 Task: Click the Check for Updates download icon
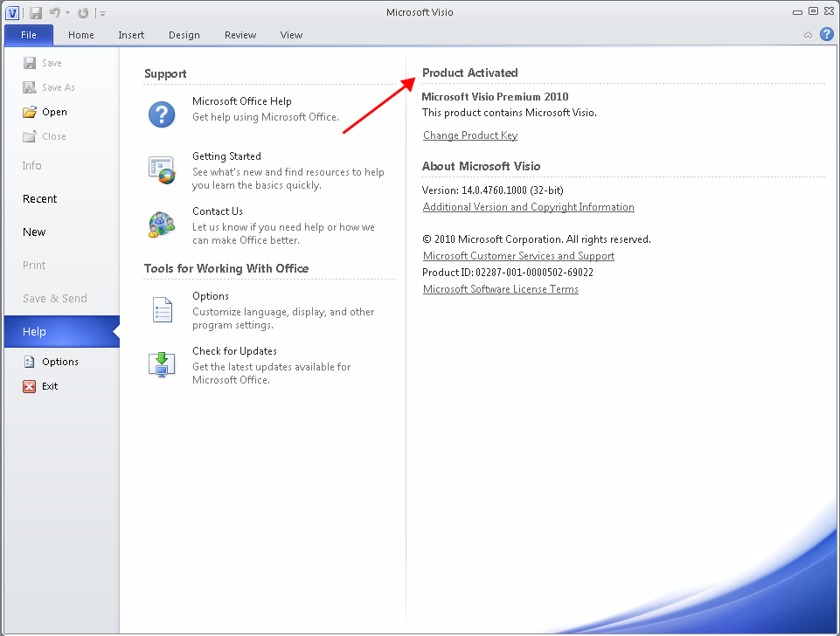point(162,365)
